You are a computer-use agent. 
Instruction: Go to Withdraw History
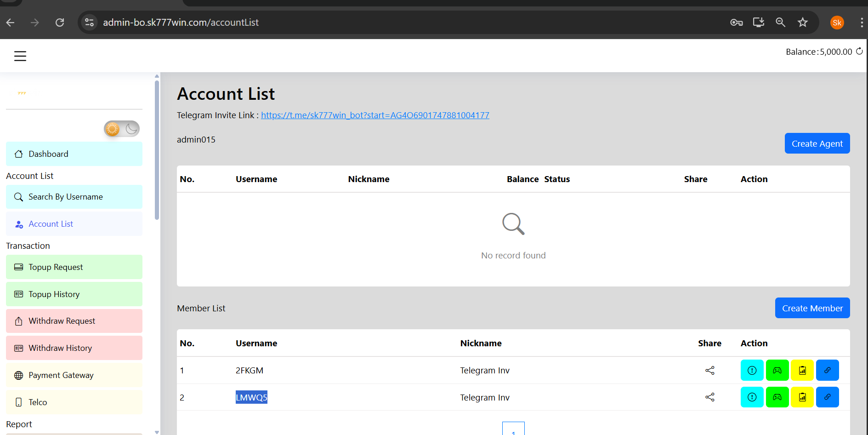coord(74,348)
